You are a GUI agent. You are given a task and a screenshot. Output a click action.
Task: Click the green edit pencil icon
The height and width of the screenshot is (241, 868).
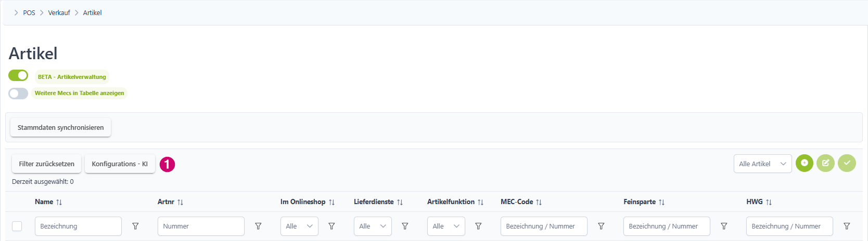coord(825,163)
